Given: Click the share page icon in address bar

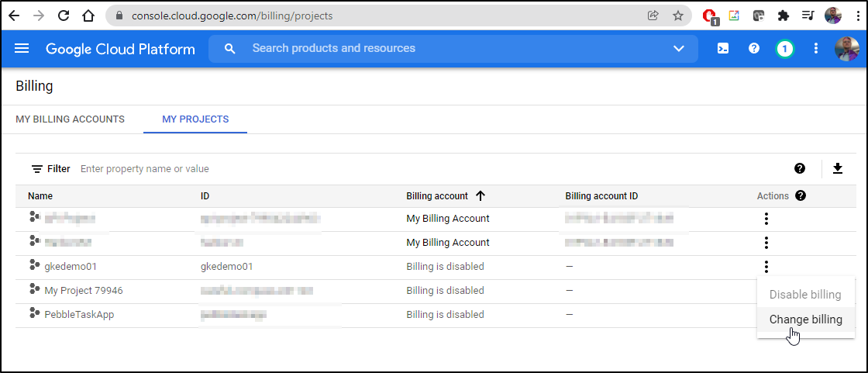Looking at the screenshot, I should pos(653,16).
